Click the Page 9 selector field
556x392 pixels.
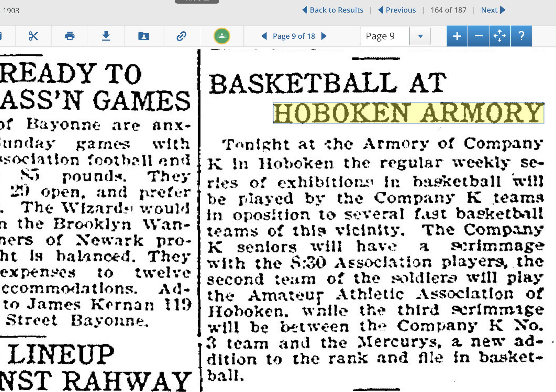click(x=385, y=36)
